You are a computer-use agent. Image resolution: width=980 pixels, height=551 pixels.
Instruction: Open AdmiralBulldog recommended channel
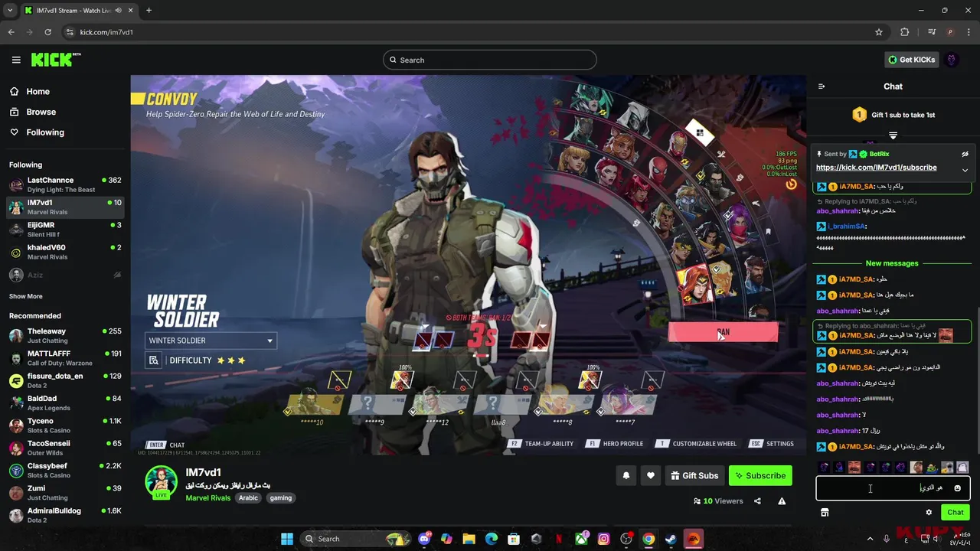pyautogui.click(x=65, y=515)
